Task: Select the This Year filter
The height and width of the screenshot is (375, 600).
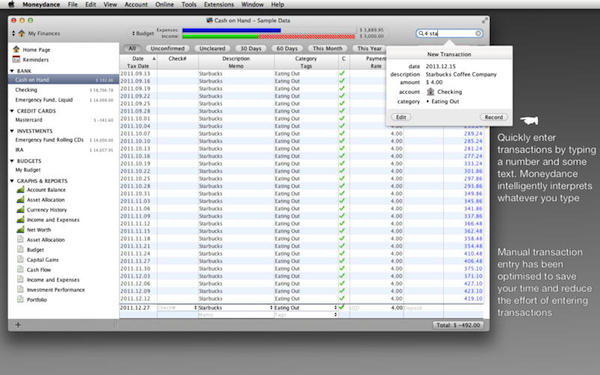Action: point(369,49)
